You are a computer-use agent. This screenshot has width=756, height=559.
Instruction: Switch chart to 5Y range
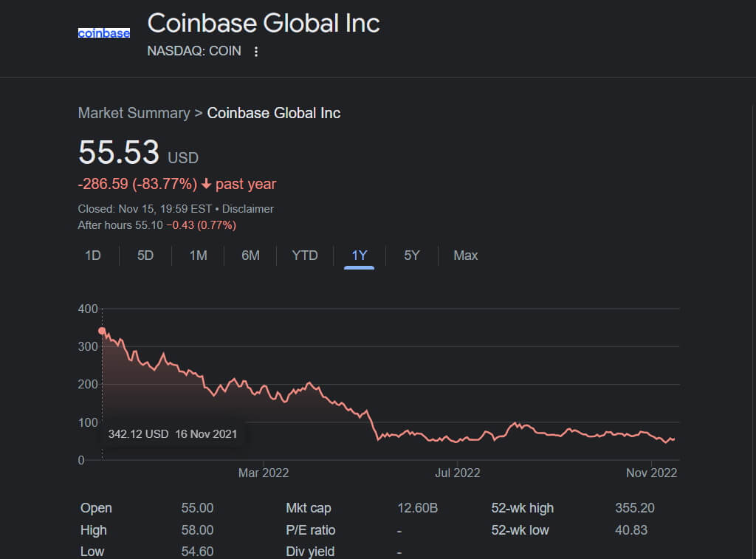[412, 256]
